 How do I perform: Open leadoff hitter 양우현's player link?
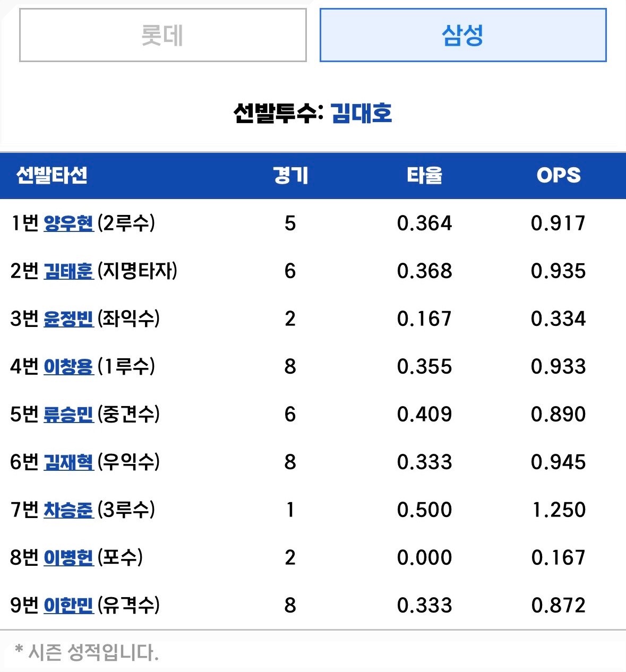68,223
